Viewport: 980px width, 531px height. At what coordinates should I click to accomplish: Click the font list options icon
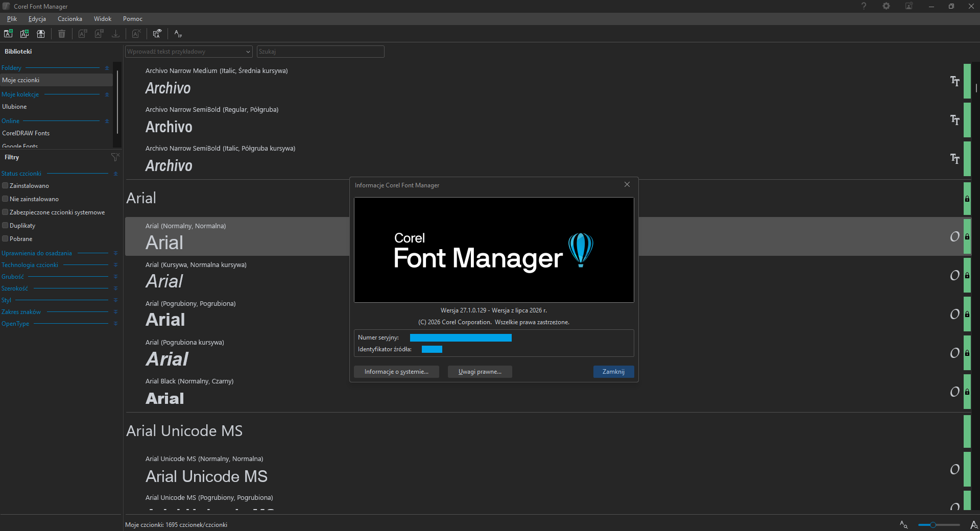click(x=178, y=34)
